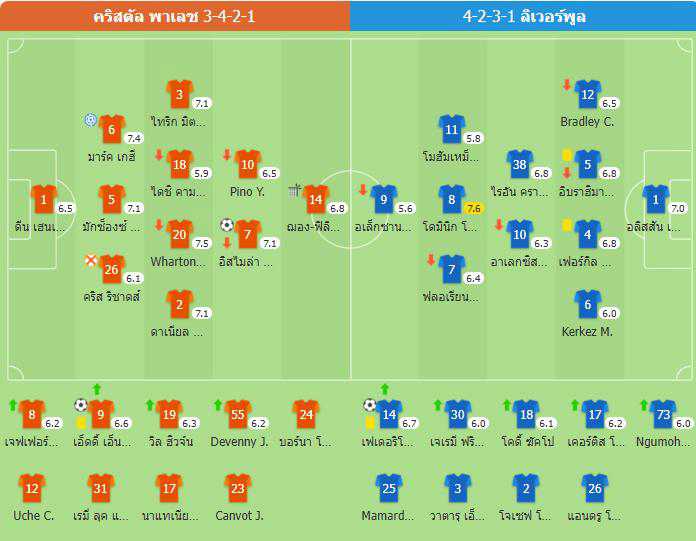Click the Uche C. player name
The image size is (696, 541).
point(34,516)
